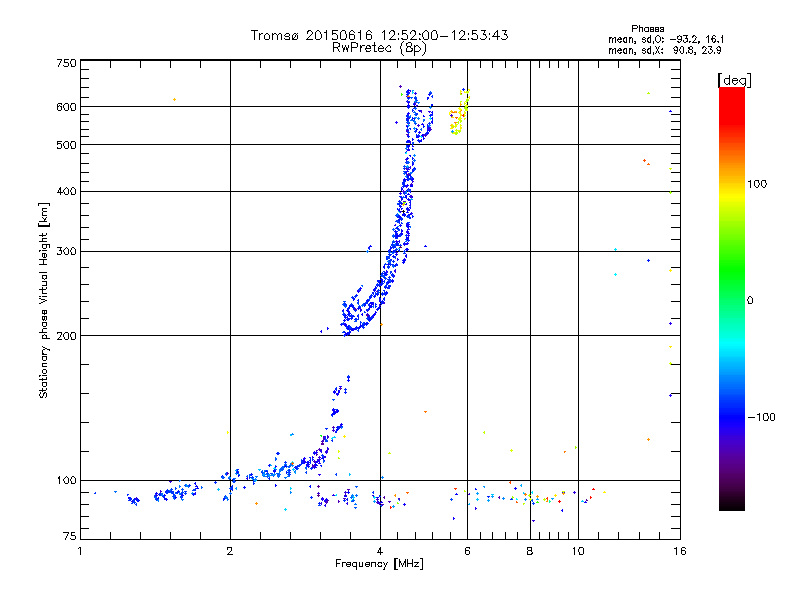Click the 600 y-axis tick label
This screenshot has height=600, width=800.
point(66,107)
